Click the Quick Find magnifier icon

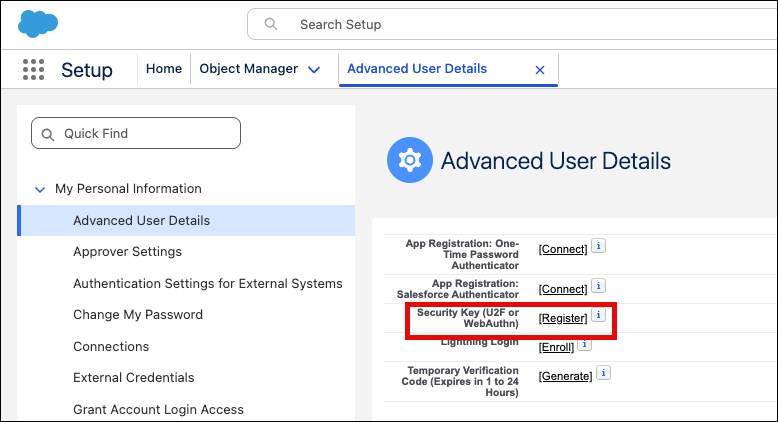pyautogui.click(x=48, y=134)
